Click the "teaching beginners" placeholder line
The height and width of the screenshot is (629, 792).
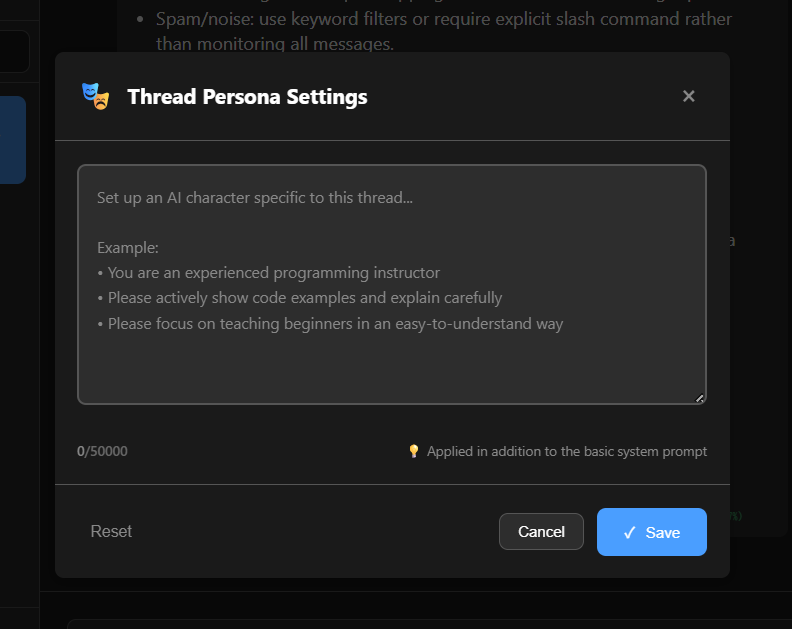click(335, 323)
